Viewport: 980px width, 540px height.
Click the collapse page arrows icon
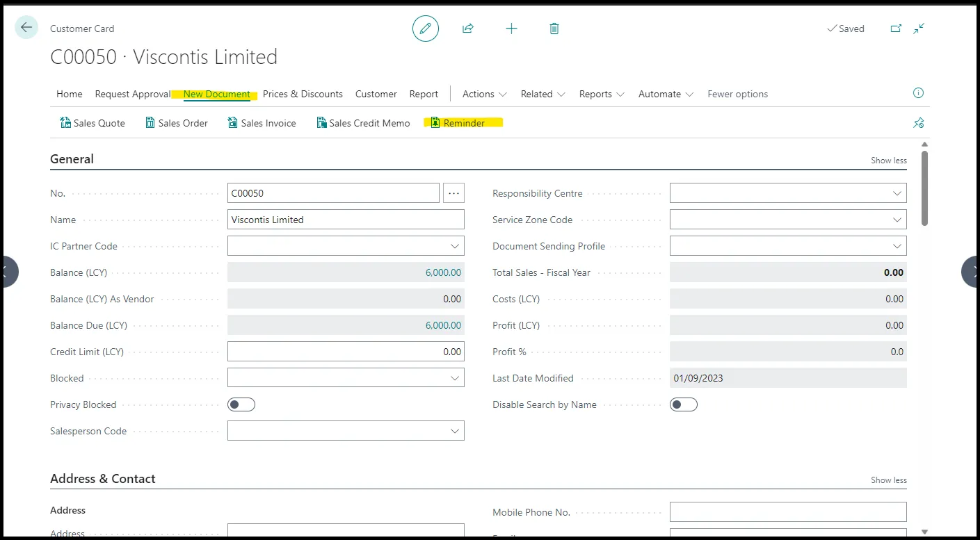coord(919,28)
